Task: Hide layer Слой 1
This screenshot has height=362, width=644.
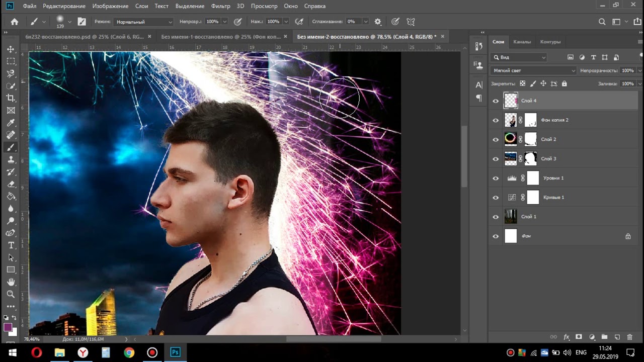Action: coord(496,217)
